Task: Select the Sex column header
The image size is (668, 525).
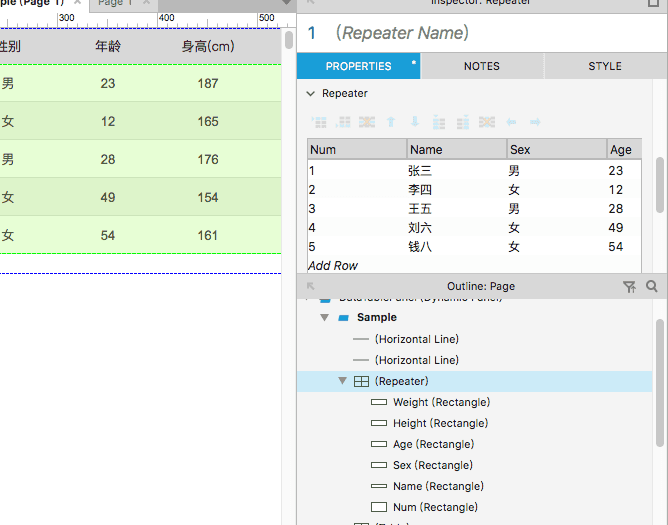Action: click(557, 150)
